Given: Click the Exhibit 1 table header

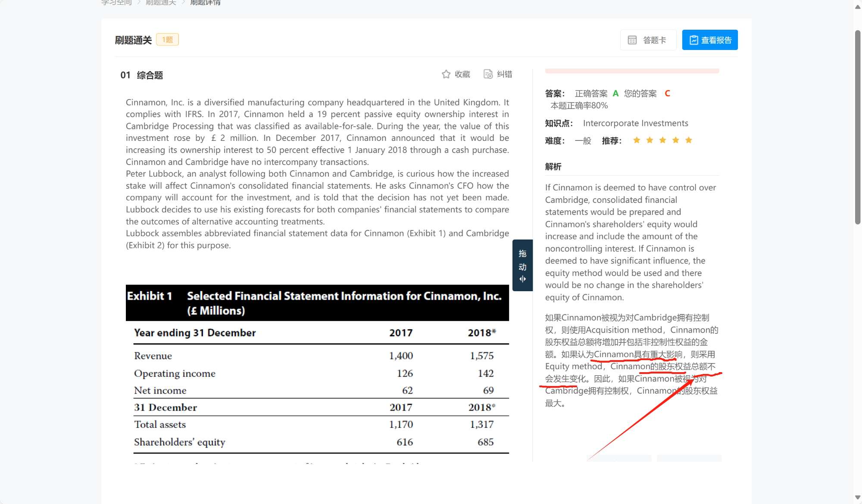Looking at the screenshot, I should click(x=317, y=303).
